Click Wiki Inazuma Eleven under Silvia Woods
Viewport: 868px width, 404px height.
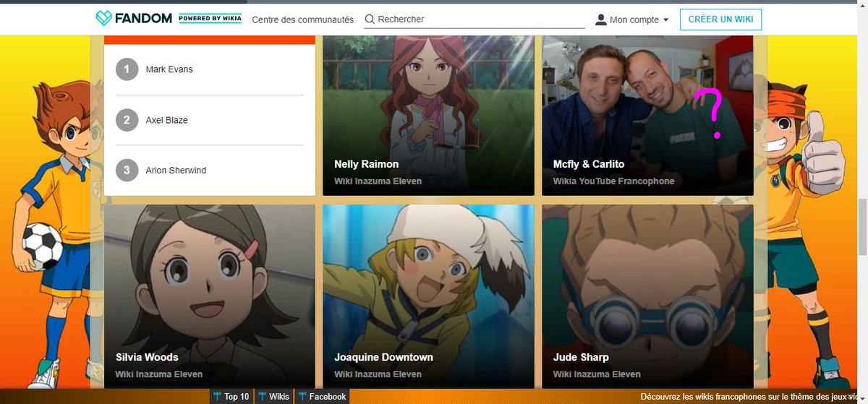click(159, 374)
